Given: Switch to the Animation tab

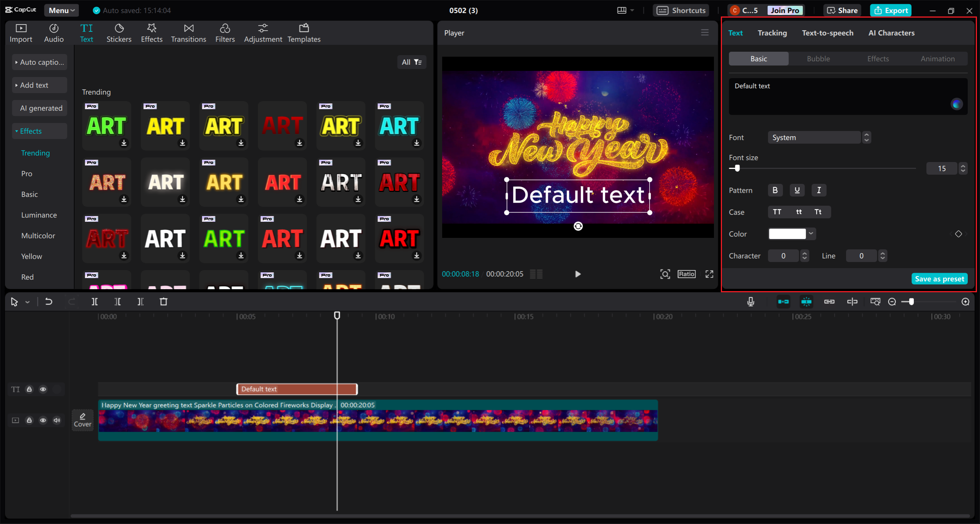Looking at the screenshot, I should [938, 58].
